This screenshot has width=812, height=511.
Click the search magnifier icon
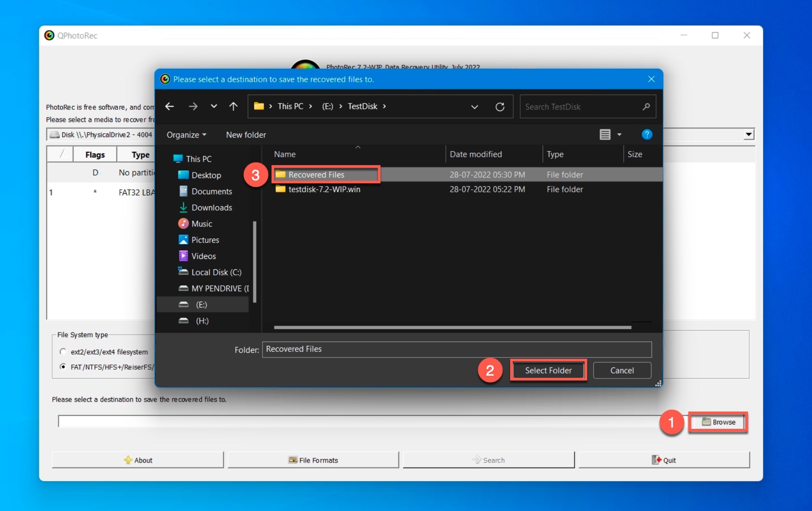point(646,107)
